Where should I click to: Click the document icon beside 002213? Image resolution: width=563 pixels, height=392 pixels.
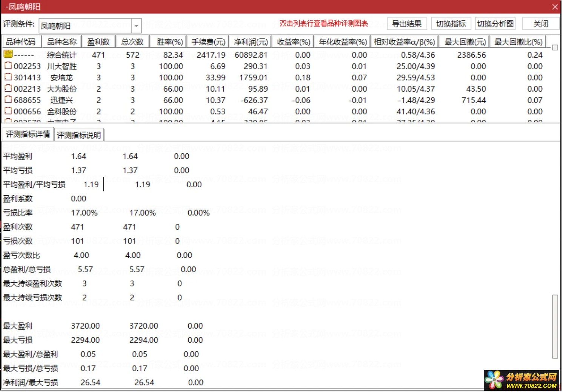pyautogui.click(x=8, y=88)
